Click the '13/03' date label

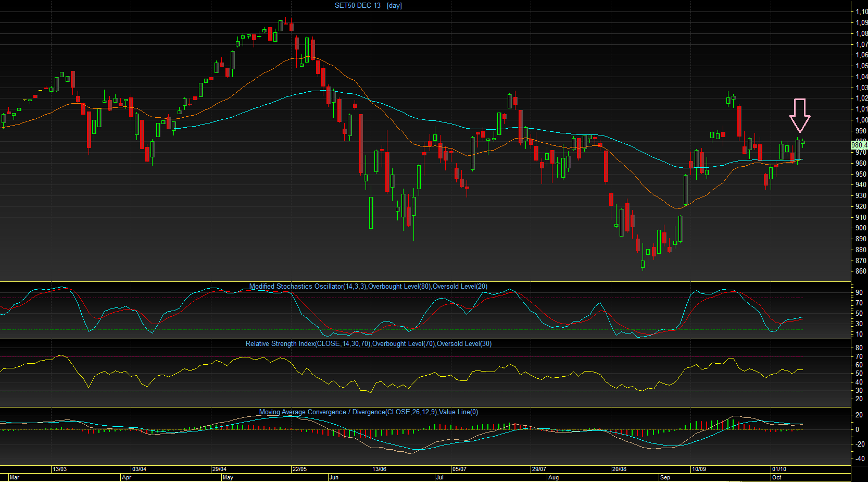[x=60, y=469]
